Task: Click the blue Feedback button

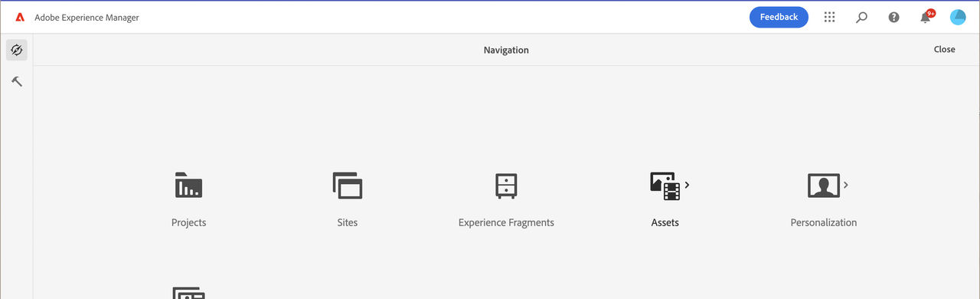Action: [x=779, y=17]
